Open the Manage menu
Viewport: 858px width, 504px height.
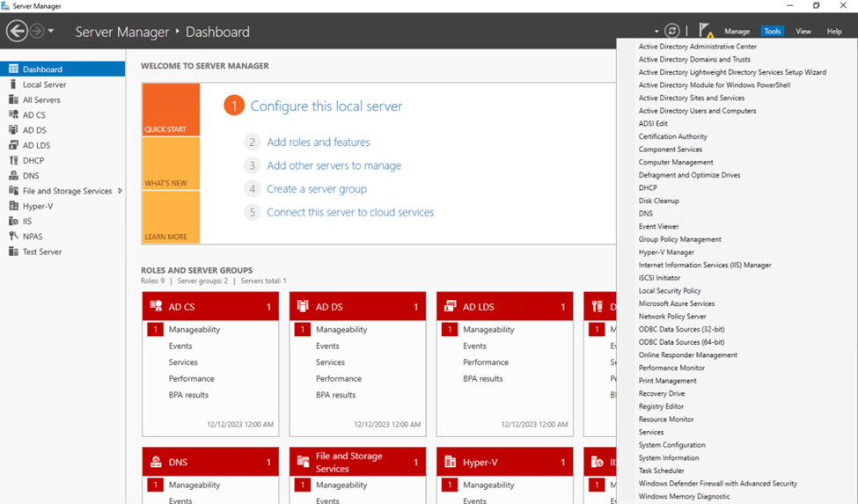pos(737,31)
